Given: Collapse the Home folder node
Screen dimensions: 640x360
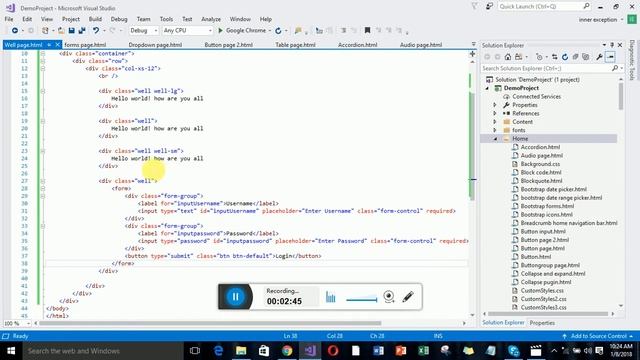Looking at the screenshot, I should 496,139.
